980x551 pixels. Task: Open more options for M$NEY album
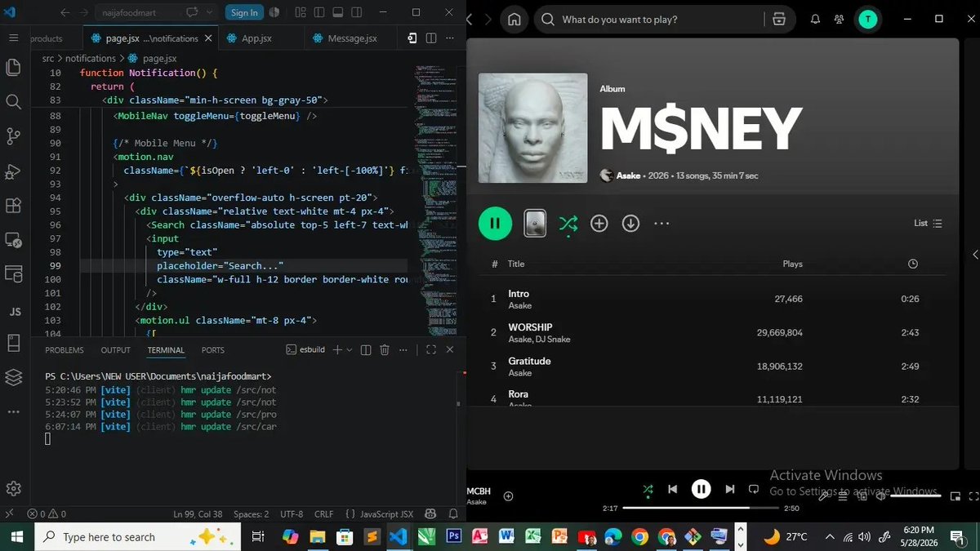661,223
